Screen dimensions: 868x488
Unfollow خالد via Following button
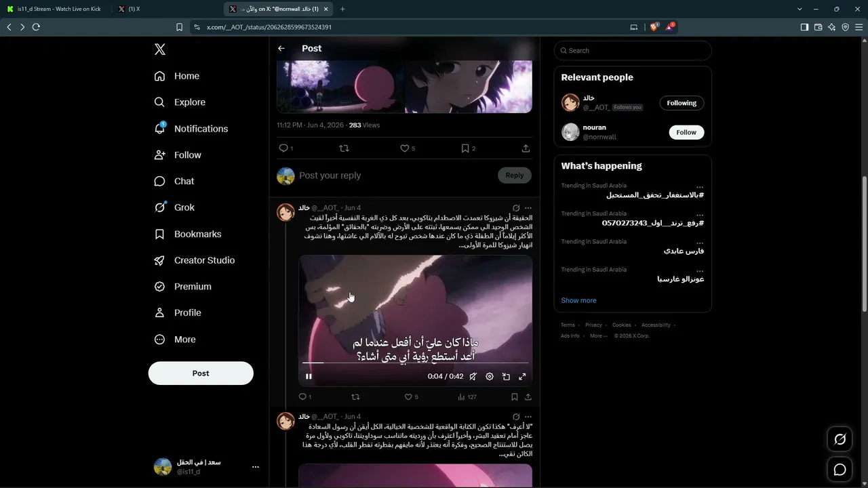coord(682,103)
